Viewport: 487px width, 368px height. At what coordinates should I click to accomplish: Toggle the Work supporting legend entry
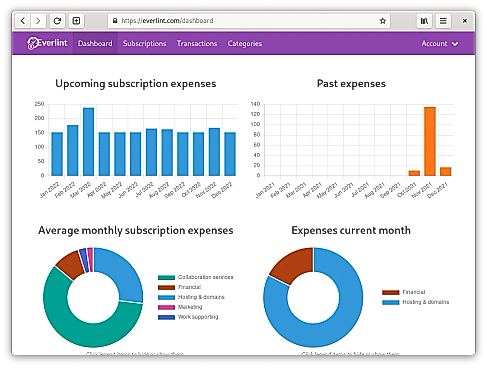click(188, 317)
